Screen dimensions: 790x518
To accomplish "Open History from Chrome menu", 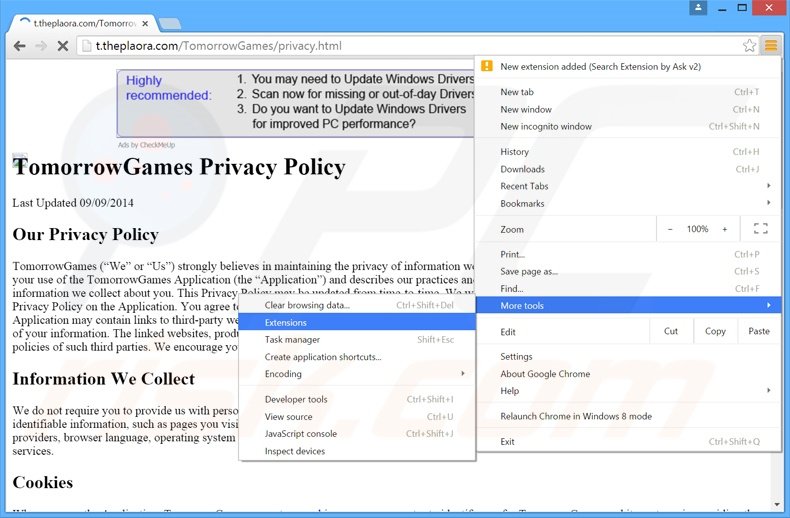I will pyautogui.click(x=629, y=152).
